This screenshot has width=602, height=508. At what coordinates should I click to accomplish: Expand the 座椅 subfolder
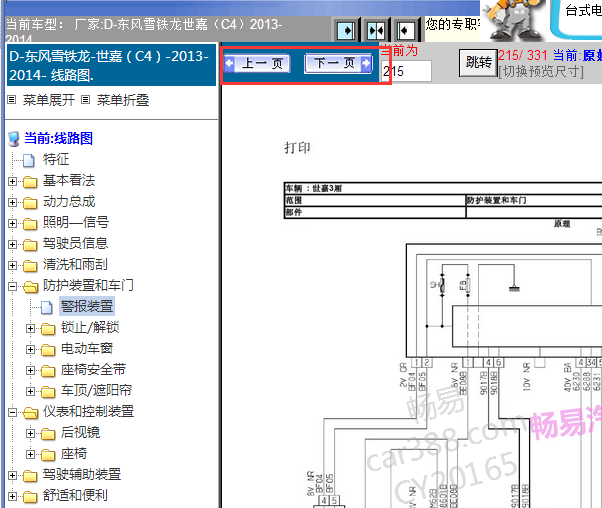click(30, 454)
